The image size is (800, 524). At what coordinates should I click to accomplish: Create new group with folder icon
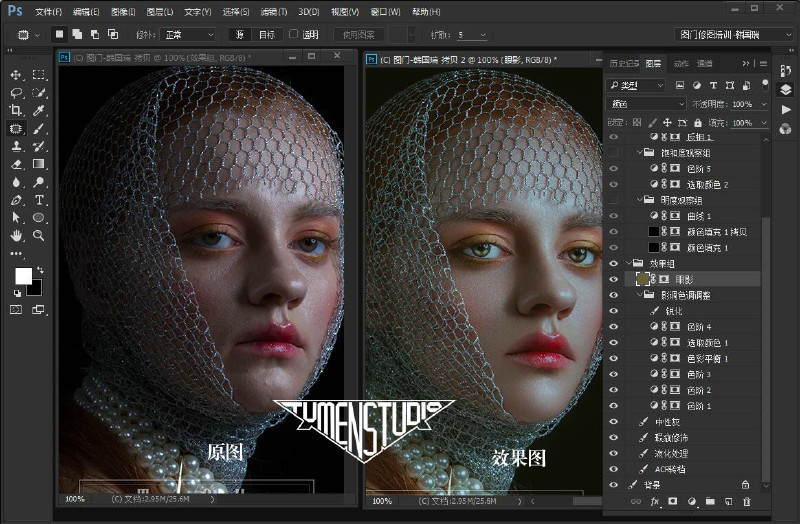coord(710,502)
